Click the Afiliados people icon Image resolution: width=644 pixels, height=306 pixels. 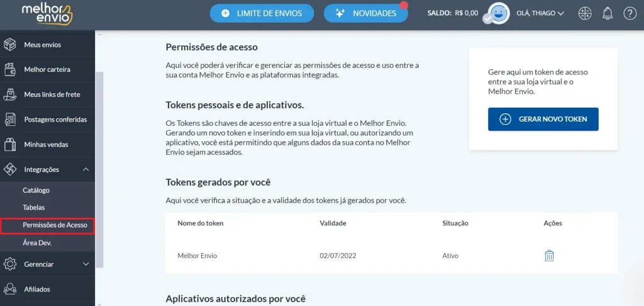tap(9, 289)
